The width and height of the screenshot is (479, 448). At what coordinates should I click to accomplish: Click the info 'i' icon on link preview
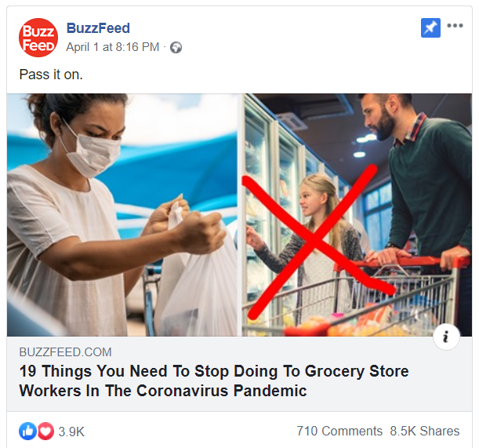[x=446, y=337]
